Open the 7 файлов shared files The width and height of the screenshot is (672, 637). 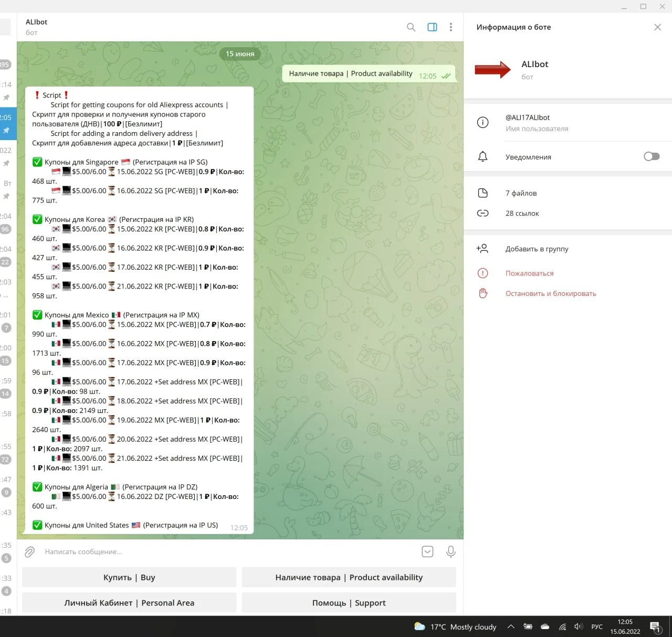click(521, 193)
